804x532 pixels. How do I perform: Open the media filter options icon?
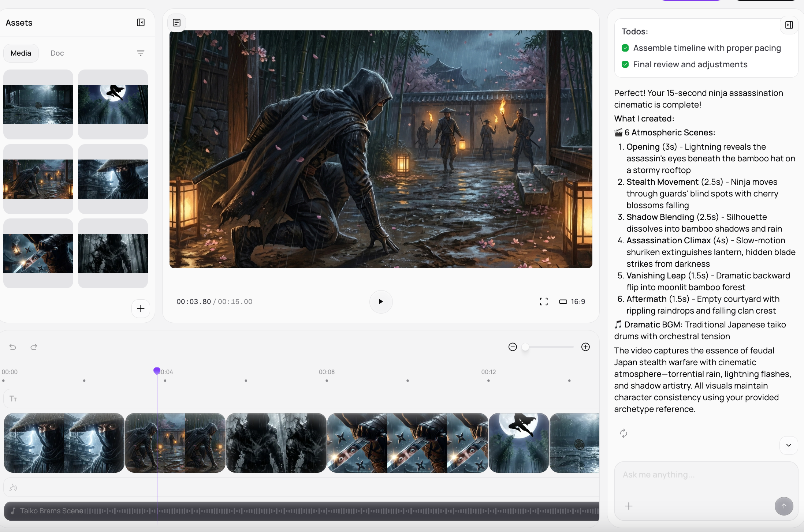coord(141,53)
